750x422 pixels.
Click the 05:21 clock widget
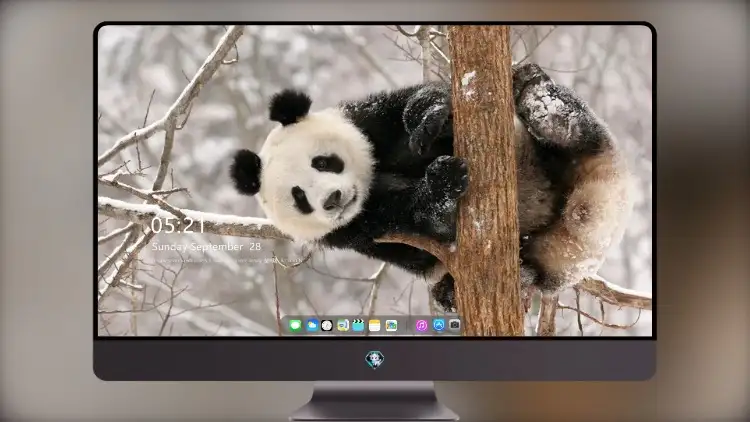coord(178,225)
